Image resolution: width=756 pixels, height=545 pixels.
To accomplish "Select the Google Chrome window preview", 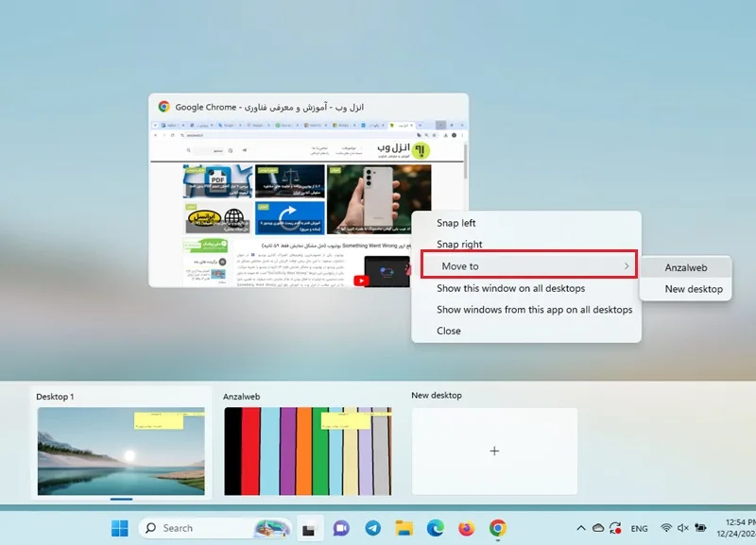I will point(309,190).
